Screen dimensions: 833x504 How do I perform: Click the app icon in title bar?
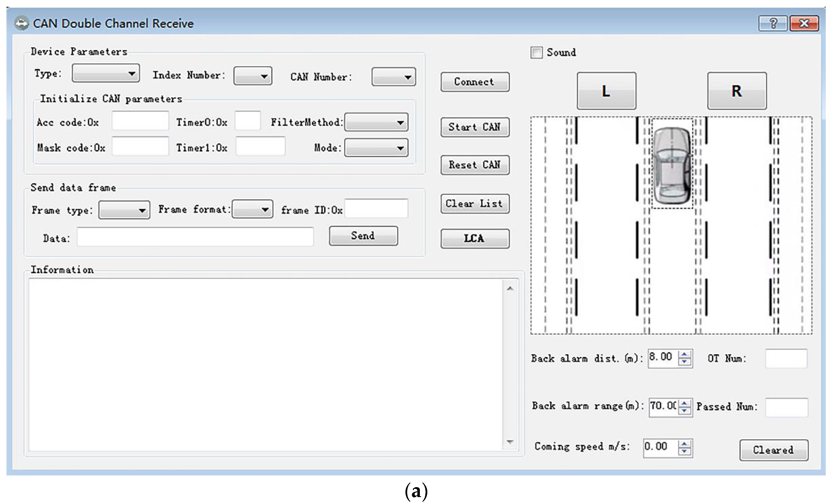[x=22, y=23]
